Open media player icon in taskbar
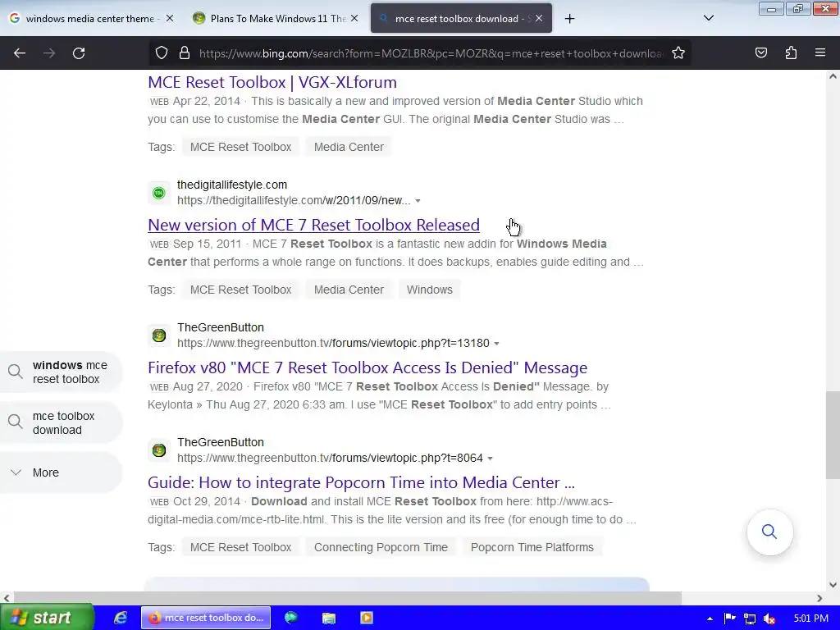This screenshot has height=630, width=840. [367, 618]
